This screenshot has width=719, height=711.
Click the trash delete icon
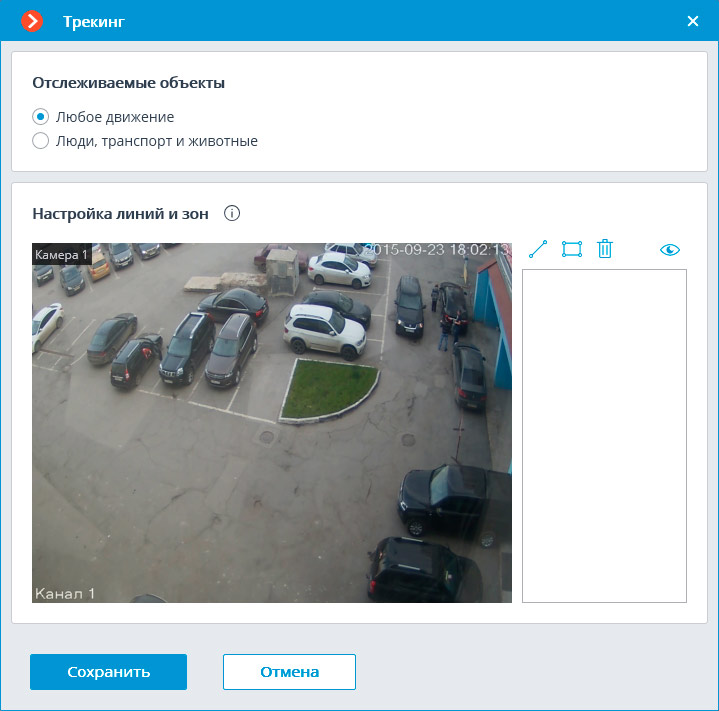point(605,250)
